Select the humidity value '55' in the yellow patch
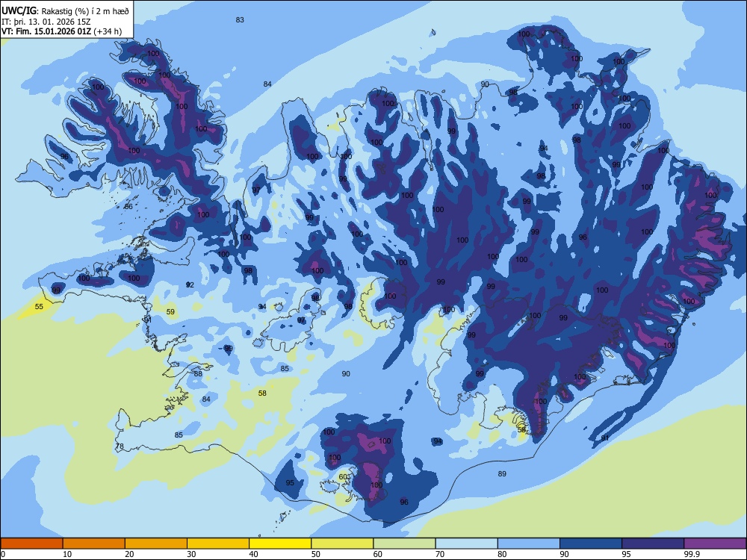This screenshot has height=560, width=747. [x=39, y=307]
